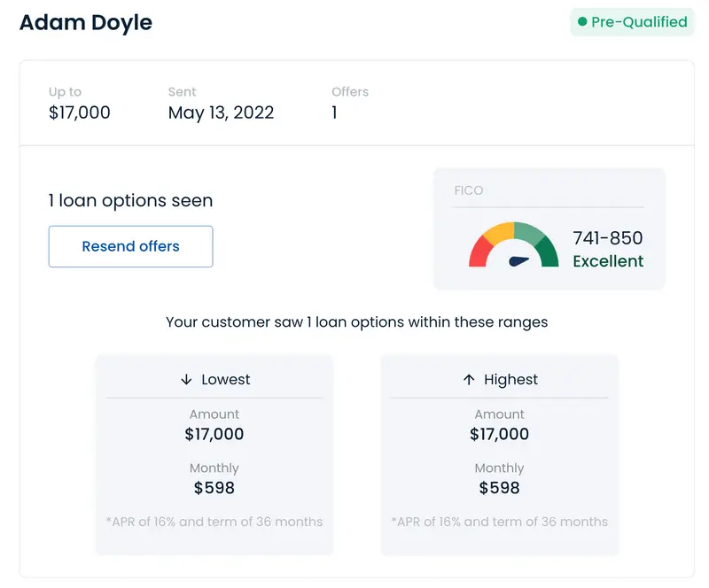Click the Amount label in Lowest card

214,414
